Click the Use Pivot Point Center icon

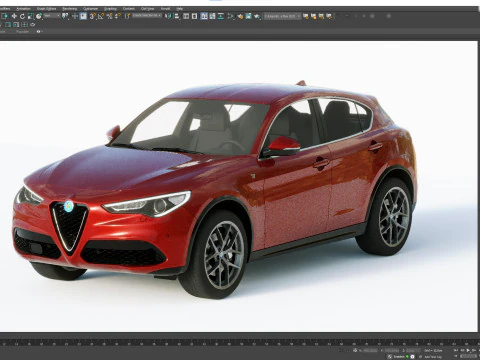click(x=65, y=16)
